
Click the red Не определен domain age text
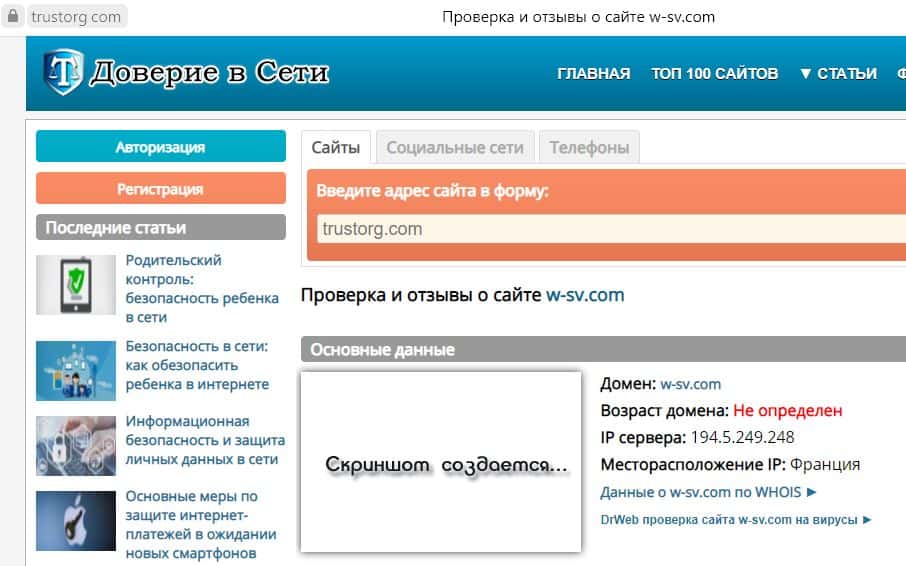(788, 411)
